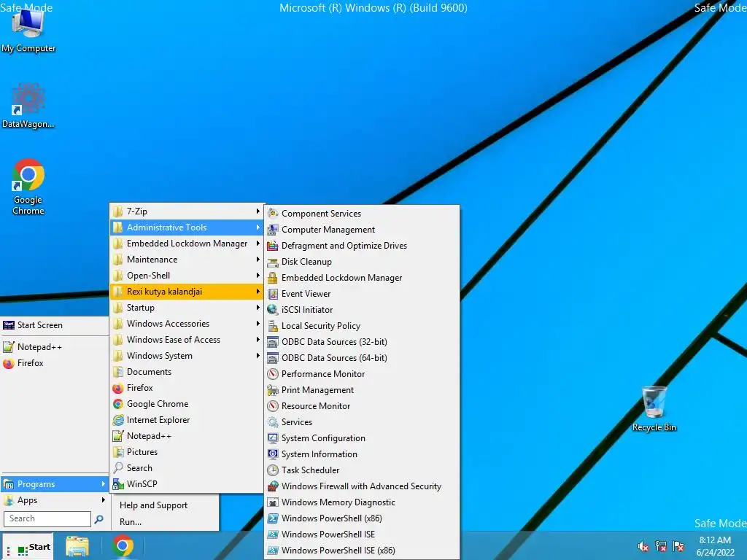Click the search magnifier button
Viewport: 747px width, 560px height.
point(98,518)
